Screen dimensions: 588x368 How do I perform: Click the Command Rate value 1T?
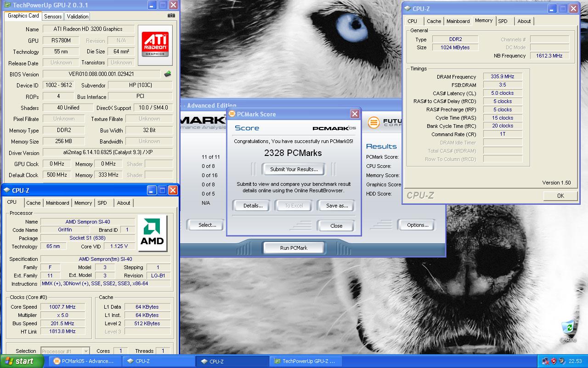pos(503,134)
